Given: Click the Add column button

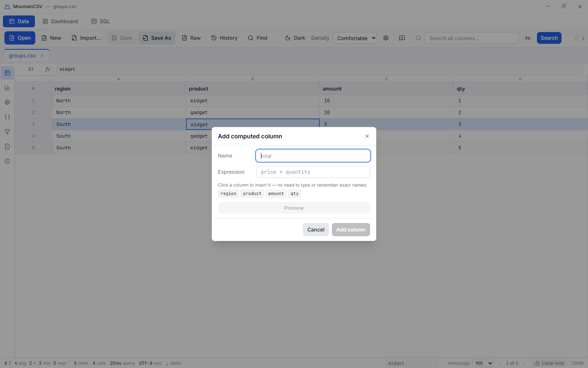Looking at the screenshot, I should (351, 230).
